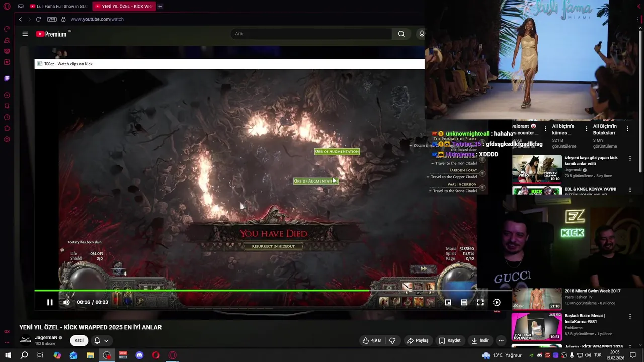Open Task View from taskbar
Image resolution: width=644 pixels, height=362 pixels.
point(40,355)
